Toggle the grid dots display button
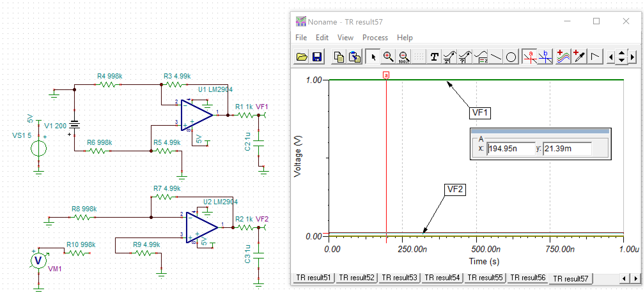 point(419,57)
